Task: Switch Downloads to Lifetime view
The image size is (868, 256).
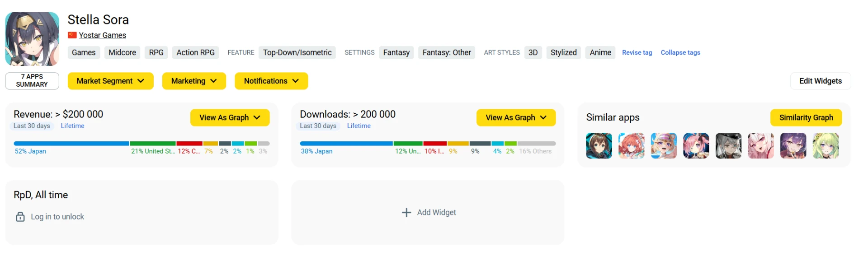Action: (x=359, y=126)
